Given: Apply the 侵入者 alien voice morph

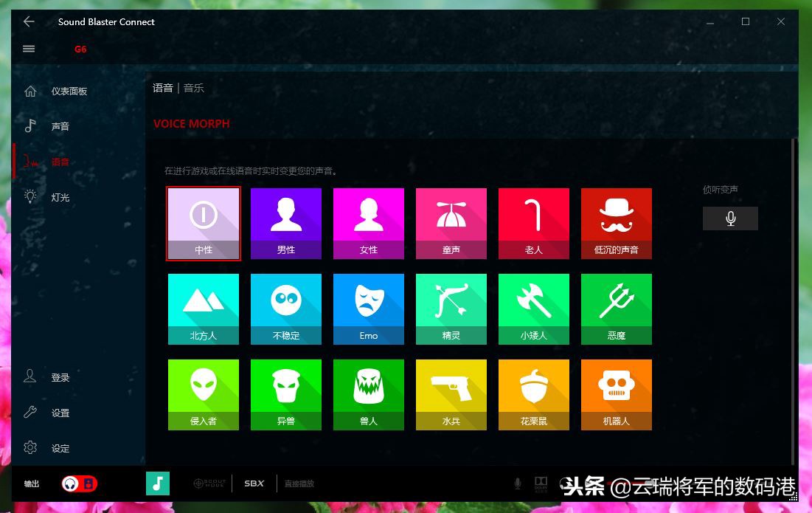Looking at the screenshot, I should tap(204, 395).
